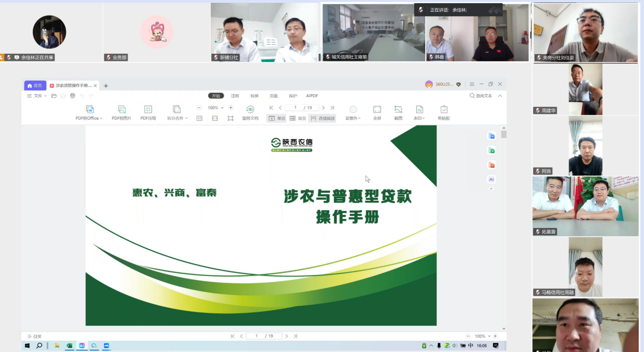This screenshot has width=644, height=352.
Task: Open File Explorer from taskbar
Action: click(x=57, y=345)
